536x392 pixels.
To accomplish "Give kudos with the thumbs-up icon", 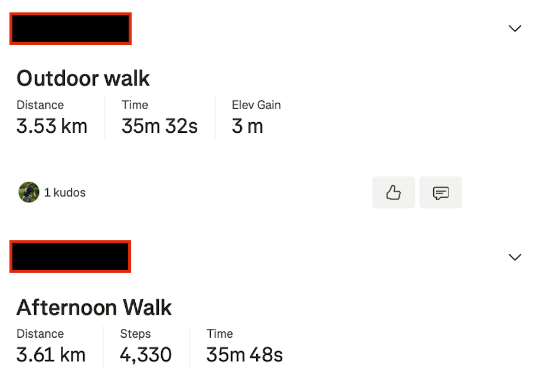I will [393, 192].
